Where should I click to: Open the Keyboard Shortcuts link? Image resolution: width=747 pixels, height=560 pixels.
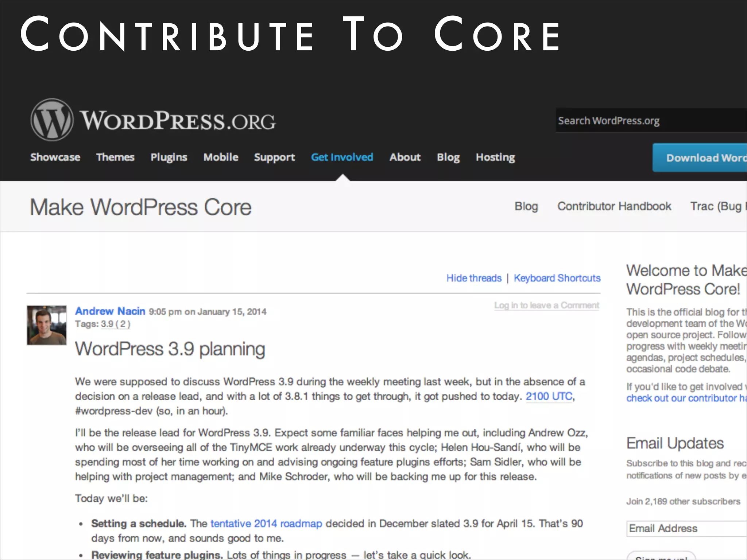557,278
